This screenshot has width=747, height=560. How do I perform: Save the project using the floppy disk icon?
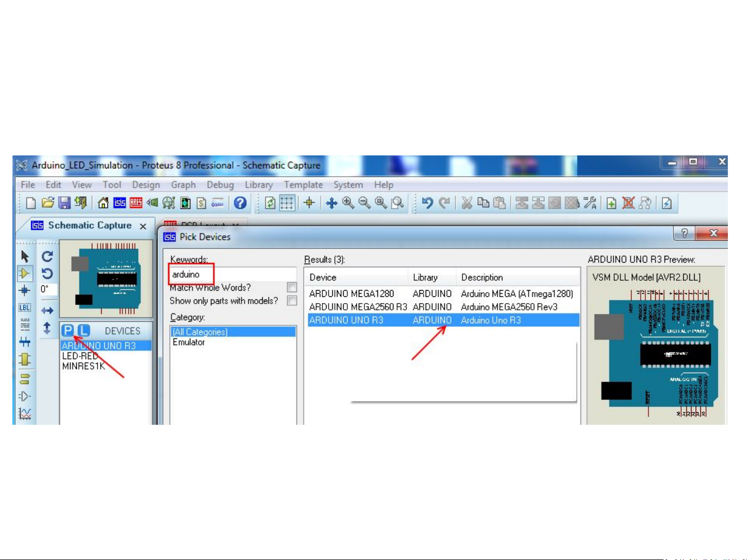click(64, 203)
